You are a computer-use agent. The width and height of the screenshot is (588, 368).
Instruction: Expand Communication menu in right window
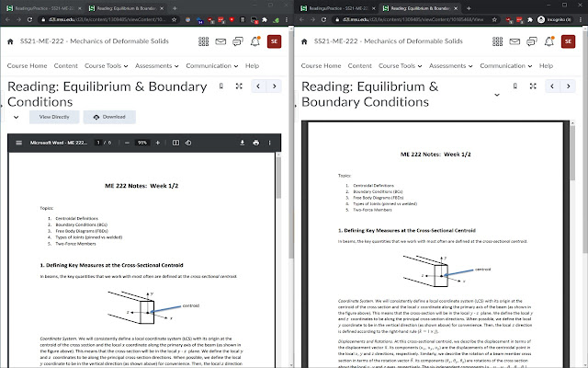506,65
